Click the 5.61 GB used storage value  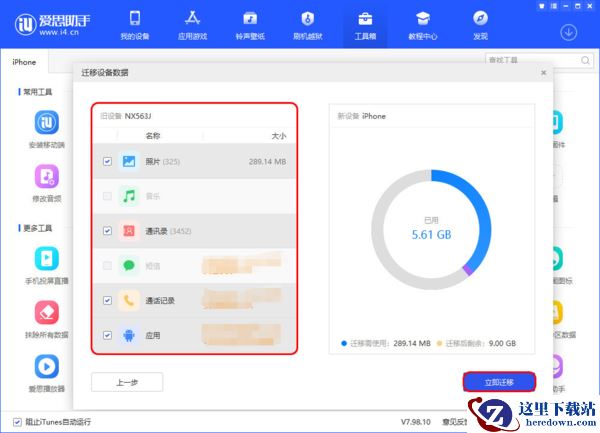(x=431, y=234)
